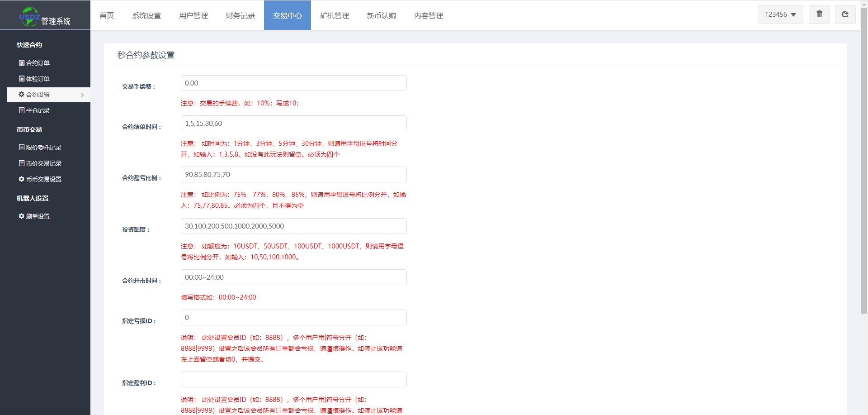Go to 首页 link
This screenshot has width=868, height=415.
pyautogui.click(x=107, y=15)
